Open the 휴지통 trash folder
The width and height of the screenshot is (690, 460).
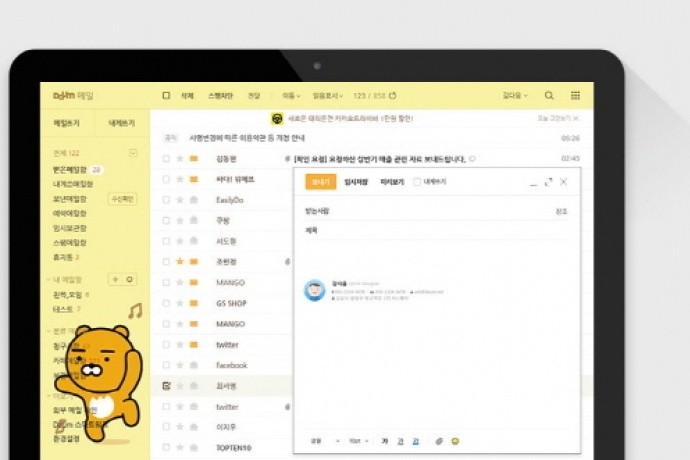coord(63,257)
